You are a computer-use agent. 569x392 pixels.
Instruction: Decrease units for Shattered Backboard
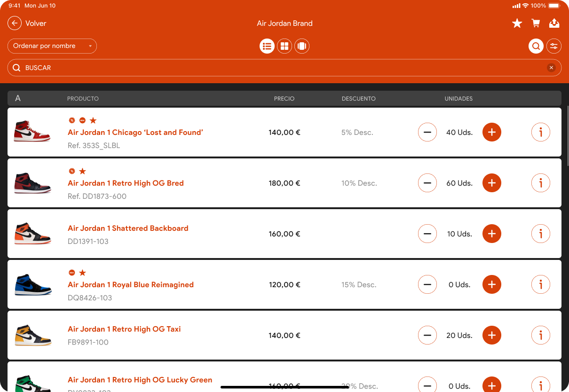pyautogui.click(x=427, y=234)
